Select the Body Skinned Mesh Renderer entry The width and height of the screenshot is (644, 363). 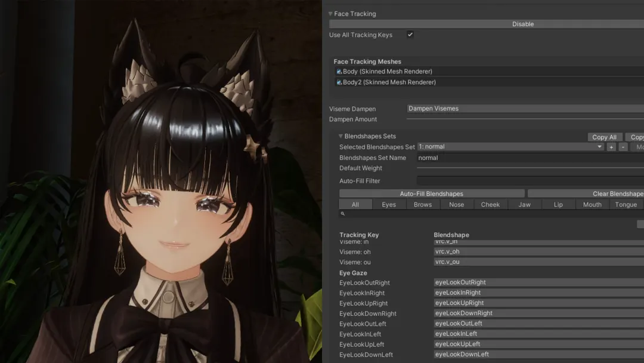pos(489,71)
